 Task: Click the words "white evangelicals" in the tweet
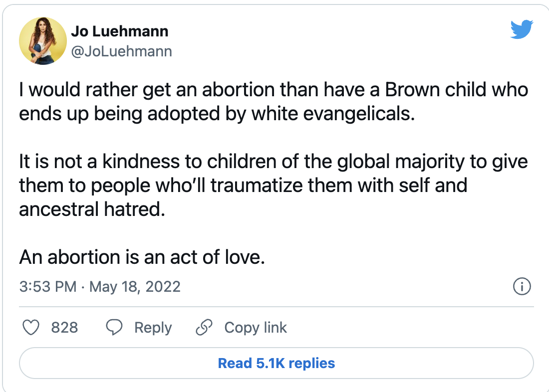point(332,114)
